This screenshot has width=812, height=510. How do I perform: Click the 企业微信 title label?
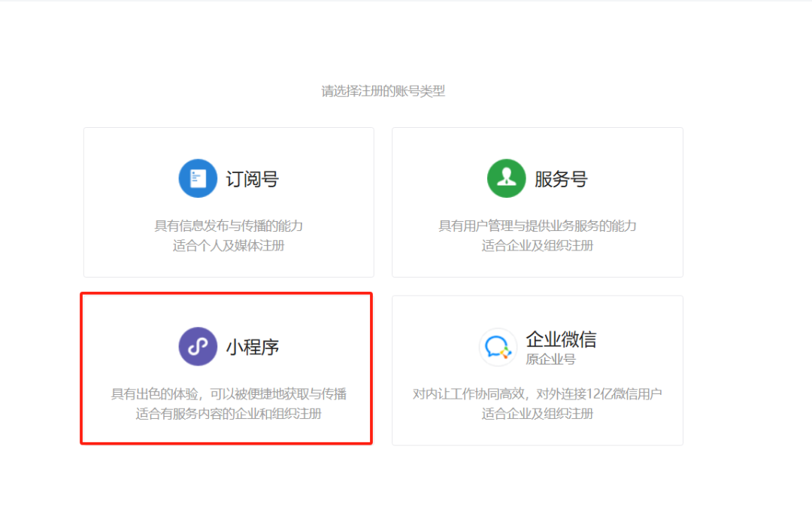(x=560, y=339)
